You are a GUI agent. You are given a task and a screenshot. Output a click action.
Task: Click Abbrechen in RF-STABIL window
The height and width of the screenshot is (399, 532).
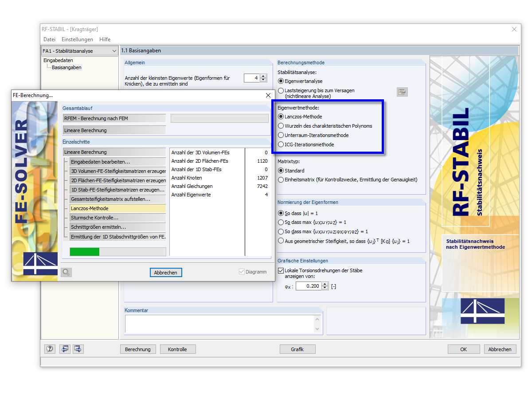click(500, 349)
